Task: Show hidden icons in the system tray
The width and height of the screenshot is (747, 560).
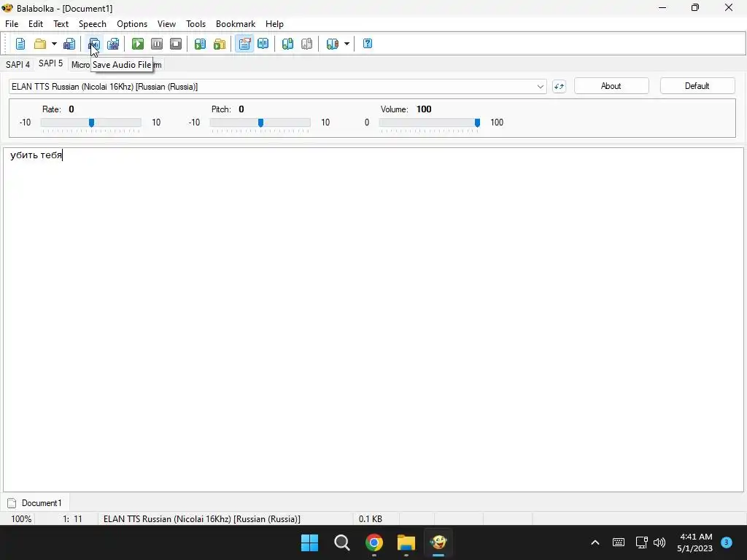Action: 595,542
